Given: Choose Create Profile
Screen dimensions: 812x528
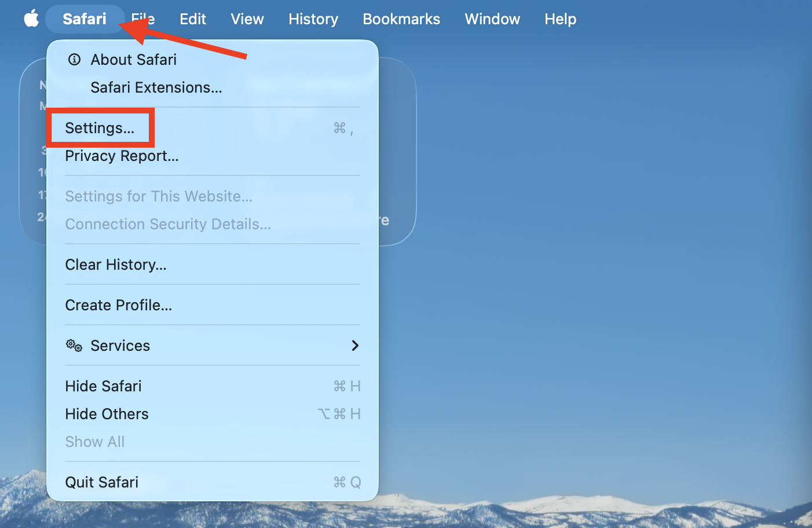Looking at the screenshot, I should (x=118, y=305).
